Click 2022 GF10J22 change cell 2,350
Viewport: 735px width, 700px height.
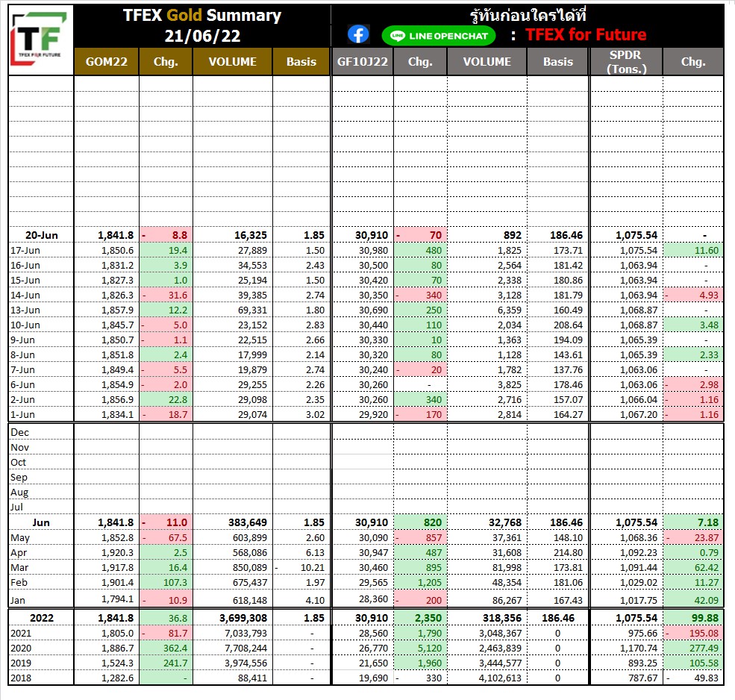click(420, 618)
